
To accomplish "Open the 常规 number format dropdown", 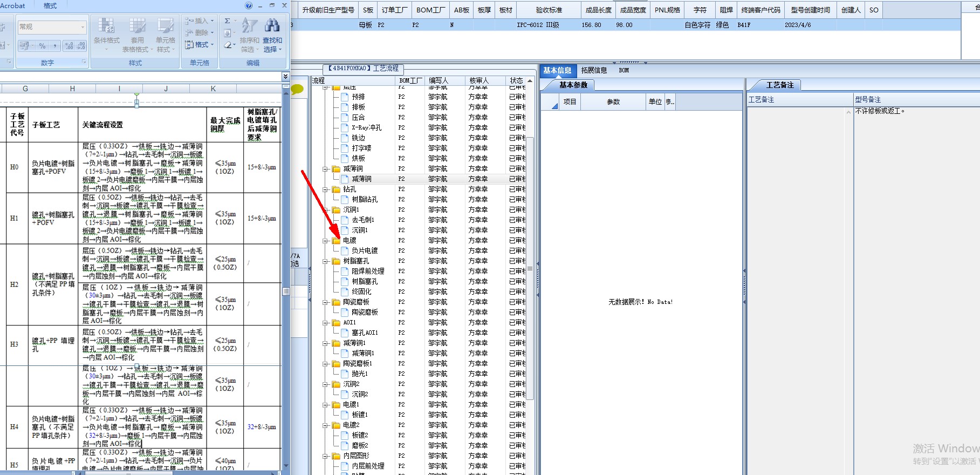I will click(83, 27).
